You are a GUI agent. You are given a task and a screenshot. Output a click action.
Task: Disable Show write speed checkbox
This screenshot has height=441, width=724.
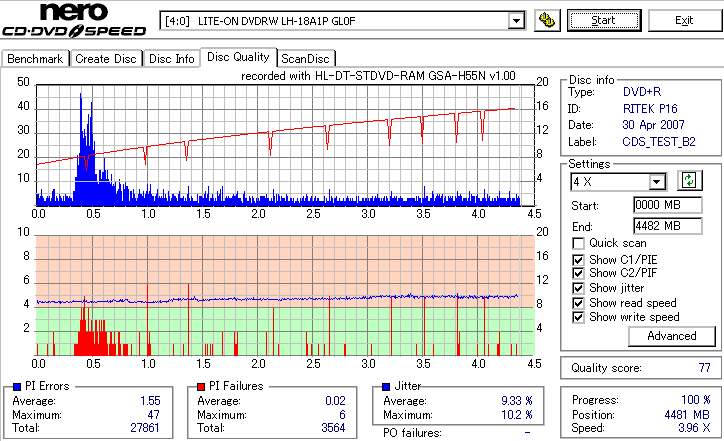[x=578, y=317]
